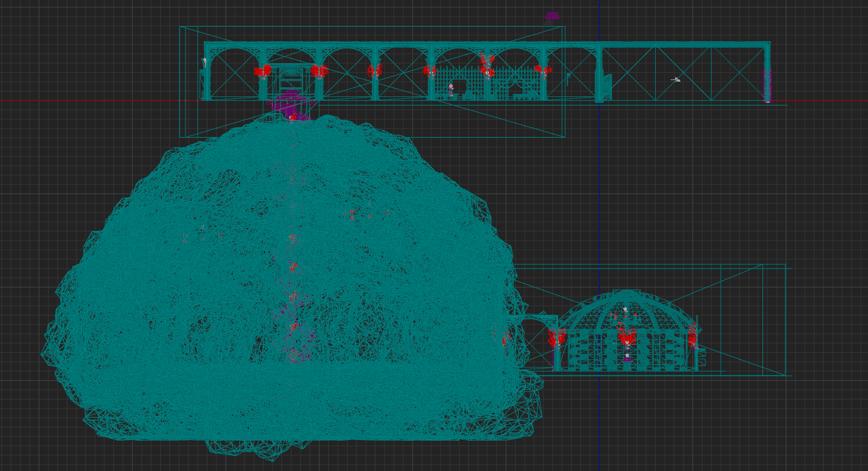This screenshot has width=868, height=471.
Task: Select the magenta object on far-right colonnade pillar
Action: click(x=767, y=85)
